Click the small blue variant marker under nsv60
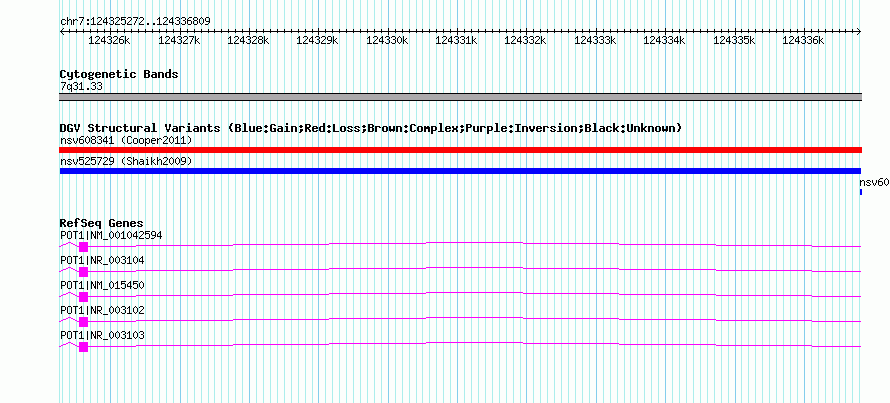890x403 pixels. (x=861, y=192)
